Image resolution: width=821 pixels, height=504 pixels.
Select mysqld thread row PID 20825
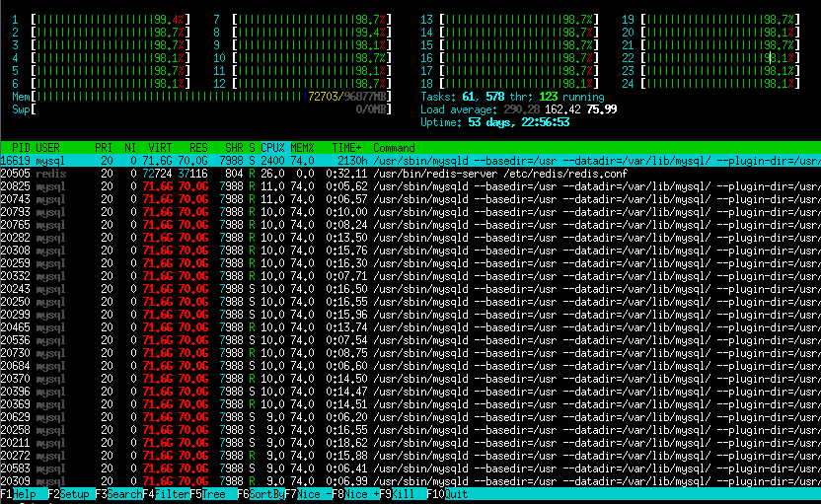410,186
